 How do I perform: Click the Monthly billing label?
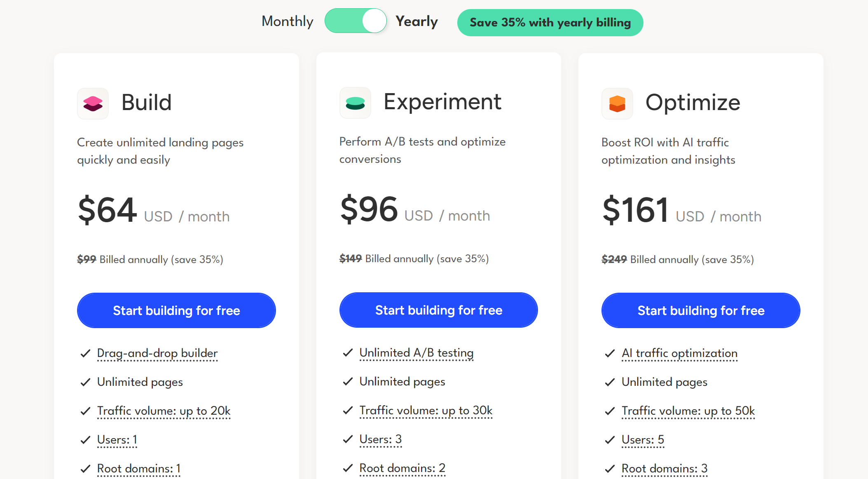coord(287,21)
